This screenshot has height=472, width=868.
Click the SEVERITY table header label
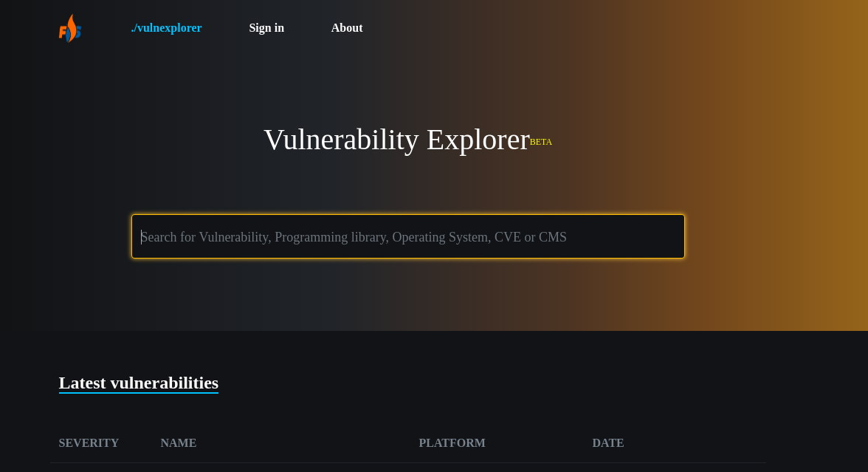point(89,442)
